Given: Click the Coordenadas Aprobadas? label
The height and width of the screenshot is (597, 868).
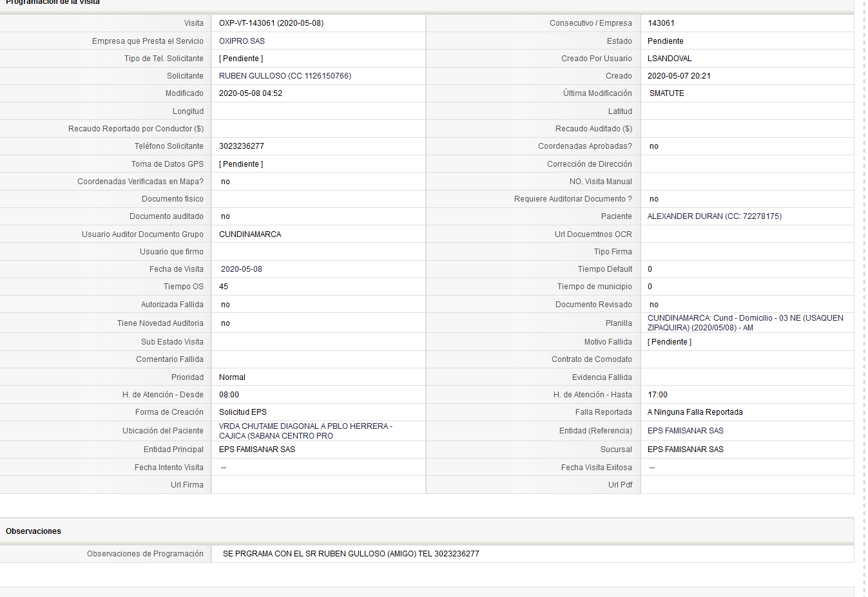Looking at the screenshot, I should (x=585, y=146).
